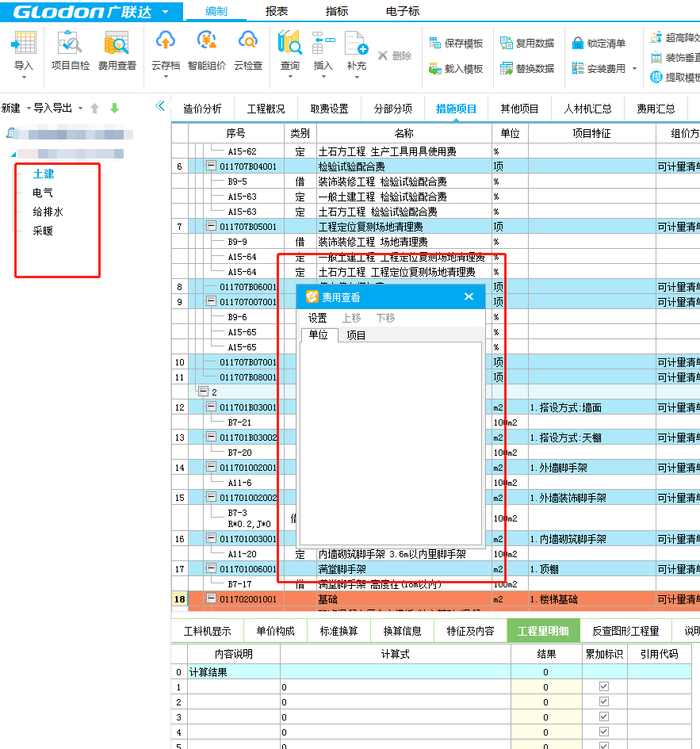Switch to the 电子标 top tab

402,11
